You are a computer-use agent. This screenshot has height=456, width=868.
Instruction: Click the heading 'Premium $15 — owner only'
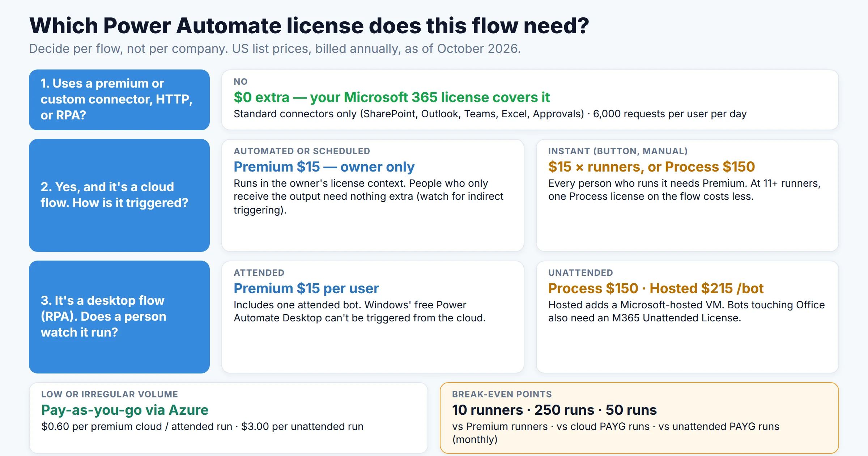pos(324,167)
